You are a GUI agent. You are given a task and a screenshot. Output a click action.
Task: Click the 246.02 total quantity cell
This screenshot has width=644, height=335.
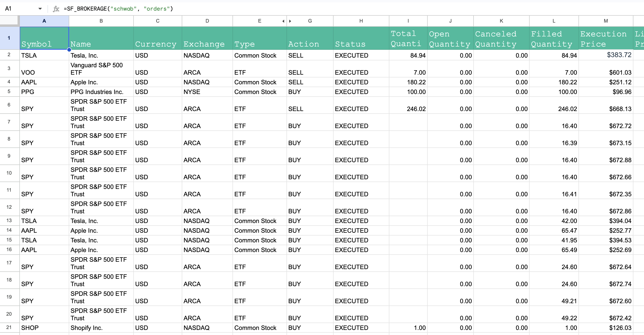(x=408, y=105)
